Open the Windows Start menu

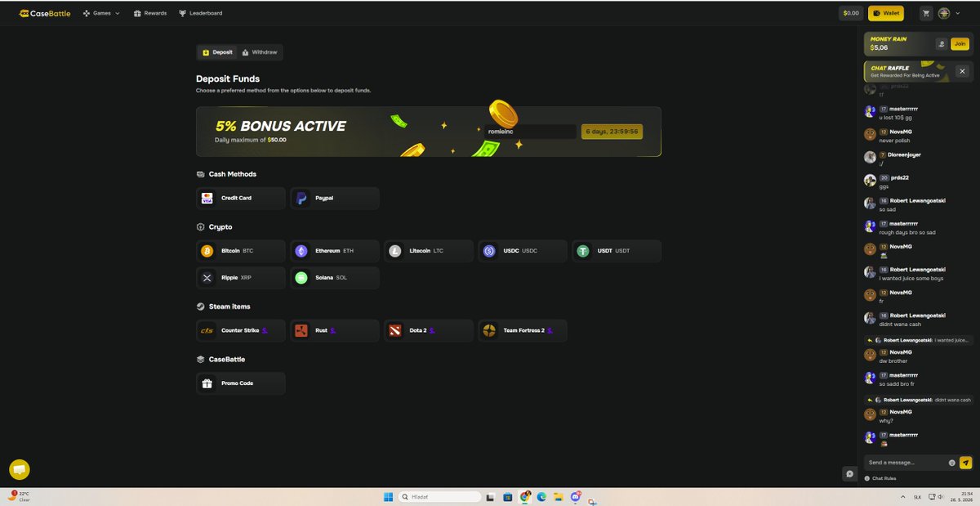coord(388,496)
